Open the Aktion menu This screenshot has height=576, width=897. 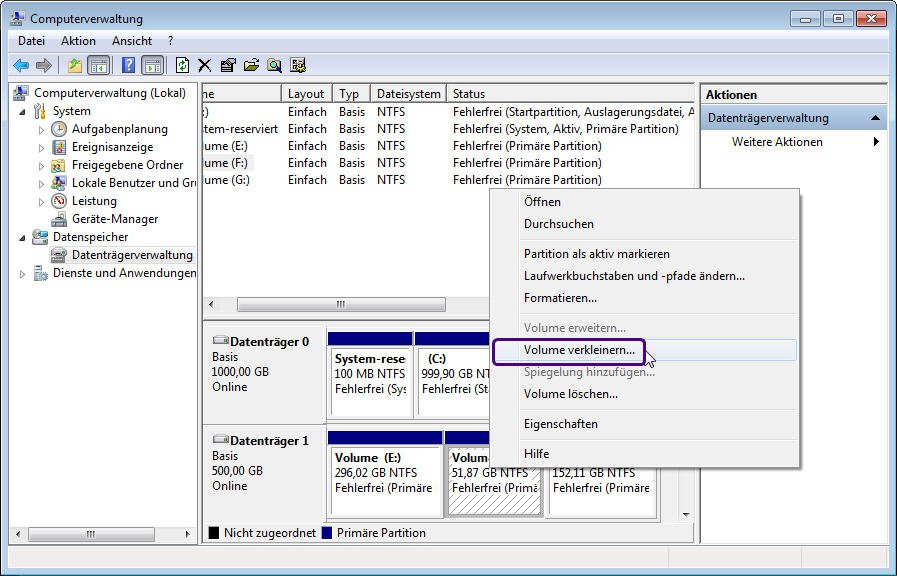coord(78,41)
